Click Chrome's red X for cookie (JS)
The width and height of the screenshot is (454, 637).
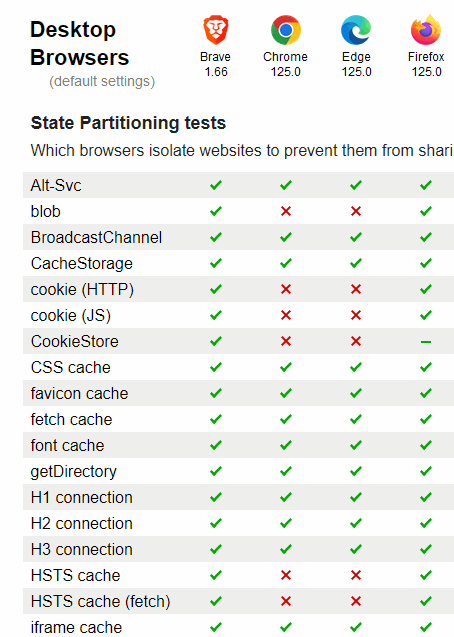286,315
